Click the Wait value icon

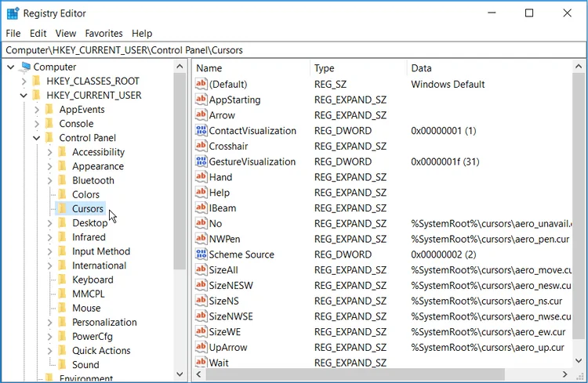201,362
